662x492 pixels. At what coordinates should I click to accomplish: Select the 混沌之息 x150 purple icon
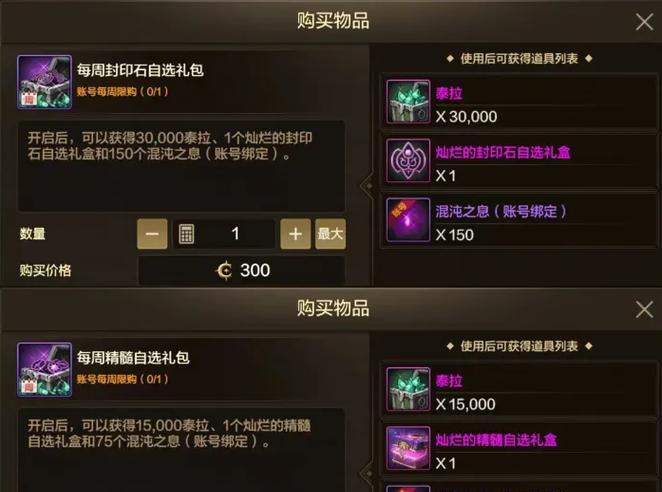408,220
